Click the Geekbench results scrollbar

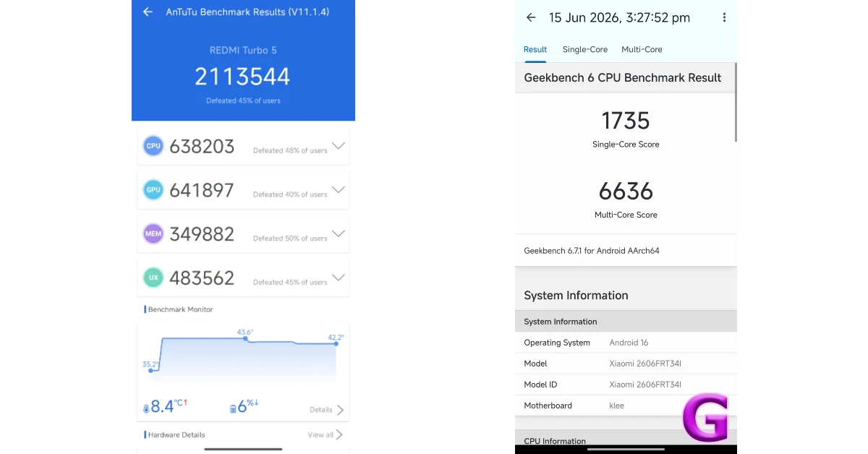(x=736, y=102)
